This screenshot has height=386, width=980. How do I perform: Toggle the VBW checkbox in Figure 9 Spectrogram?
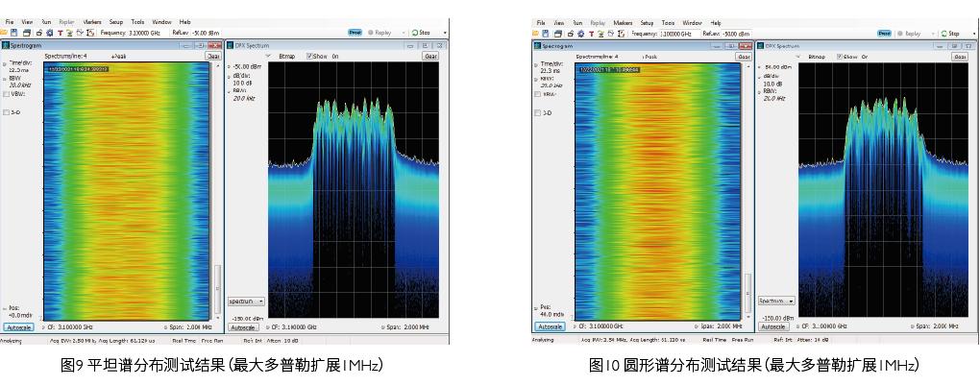pos(7,94)
